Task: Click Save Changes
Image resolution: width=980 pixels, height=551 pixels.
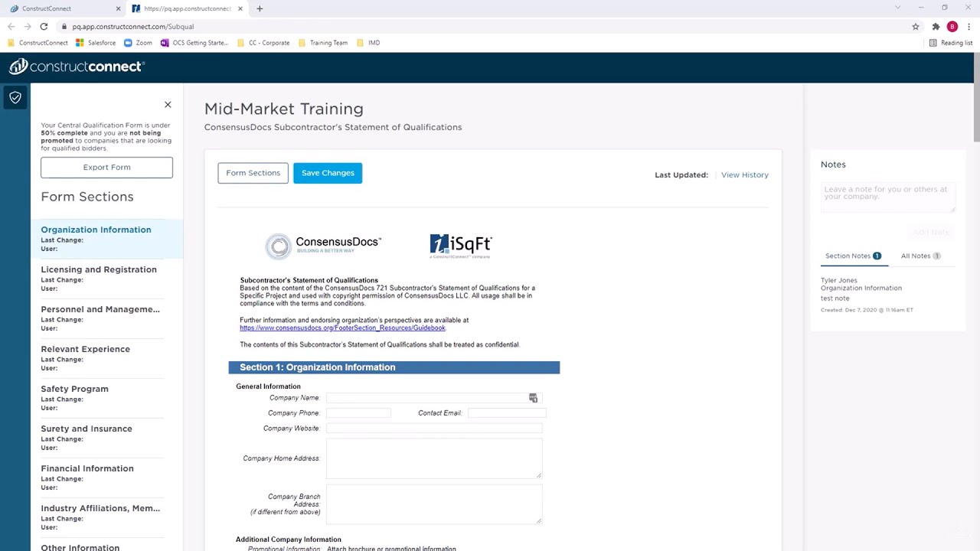Action: pyautogui.click(x=328, y=173)
